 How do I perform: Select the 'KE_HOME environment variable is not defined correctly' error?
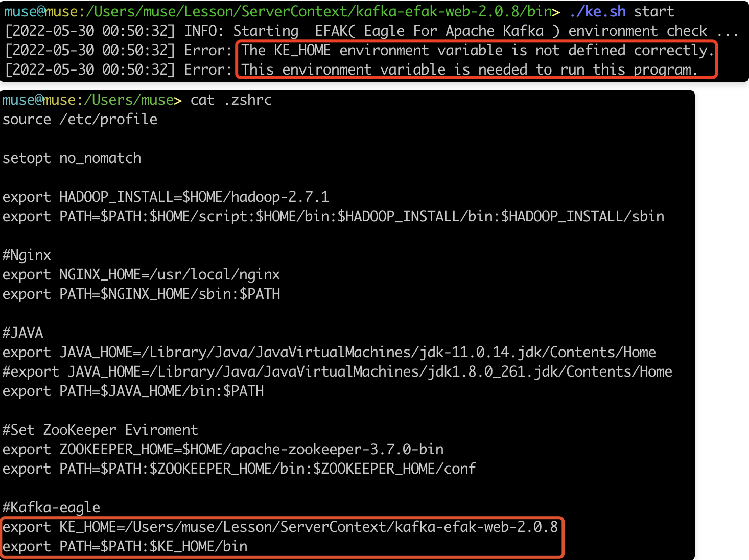[477, 50]
